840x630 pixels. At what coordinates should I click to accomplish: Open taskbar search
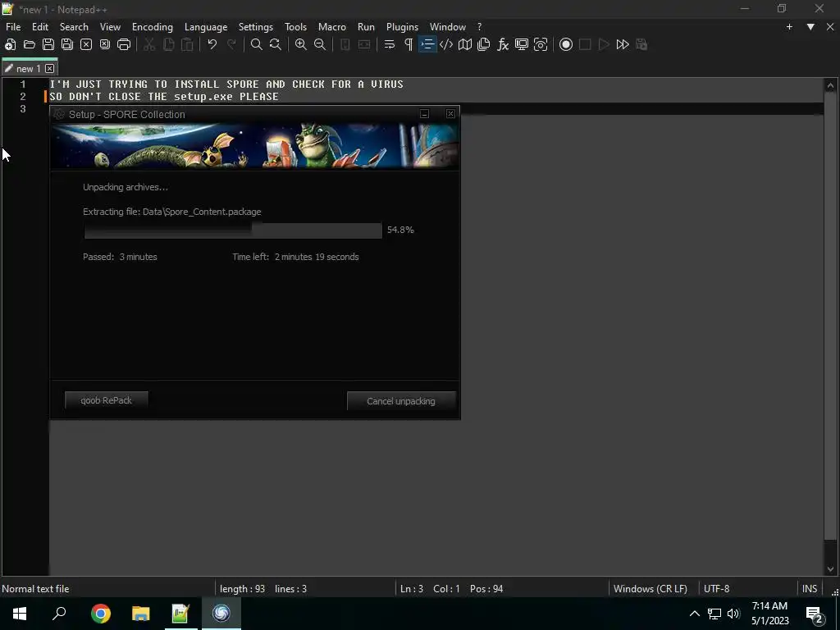59,613
